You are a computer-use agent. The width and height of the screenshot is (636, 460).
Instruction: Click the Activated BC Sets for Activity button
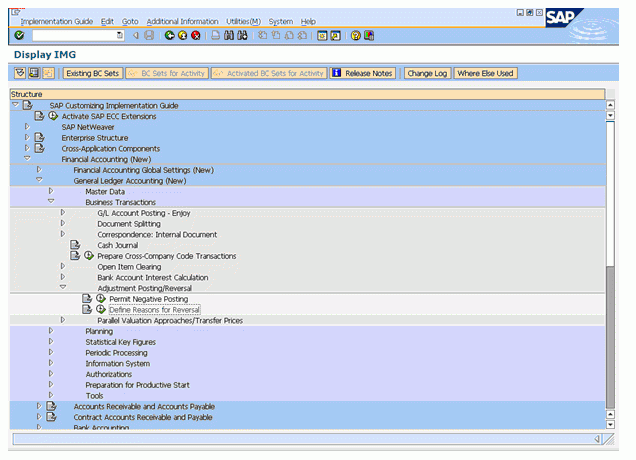pyautogui.click(x=269, y=73)
